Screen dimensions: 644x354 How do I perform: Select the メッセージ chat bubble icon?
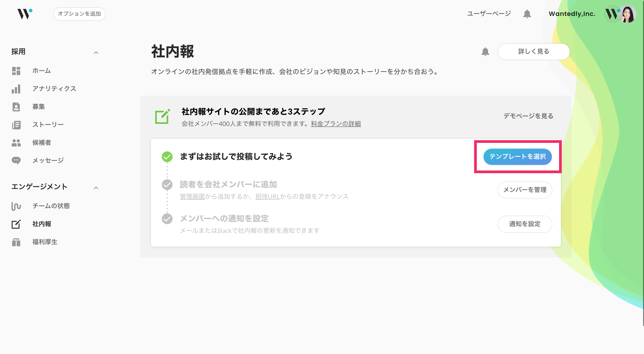[16, 160]
